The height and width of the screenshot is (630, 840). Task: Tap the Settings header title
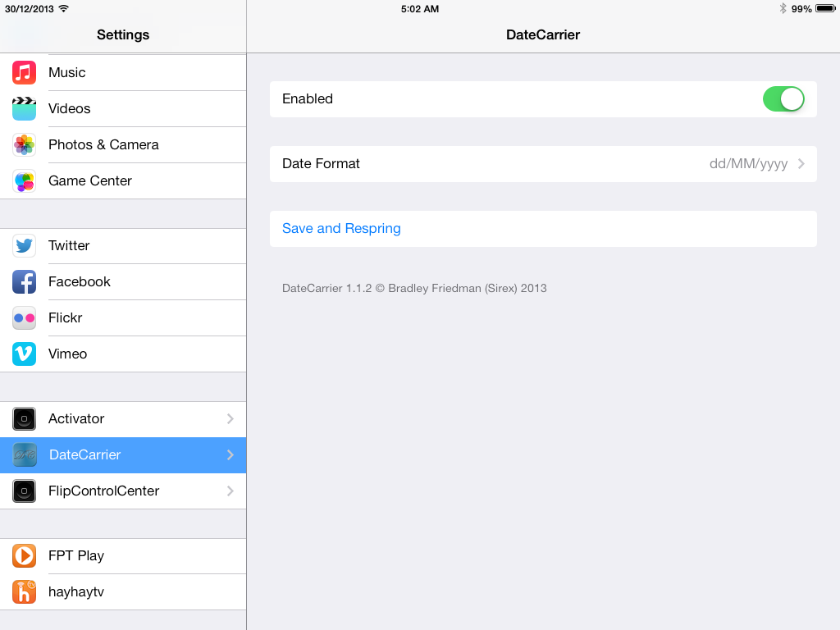click(x=123, y=34)
